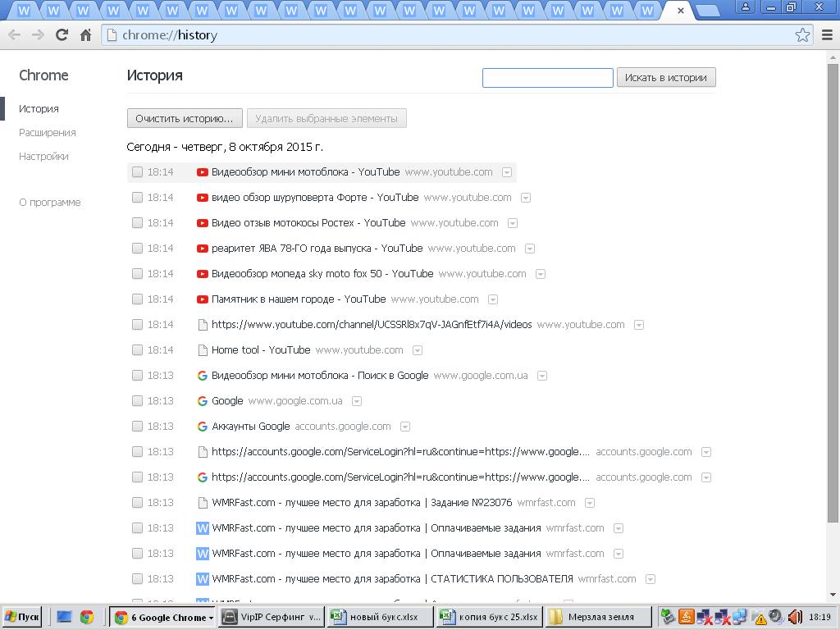Image resolution: width=840 pixels, height=630 pixels.
Task: Open dropdown arrow for Задание №23076 entry
Action: coord(590,503)
